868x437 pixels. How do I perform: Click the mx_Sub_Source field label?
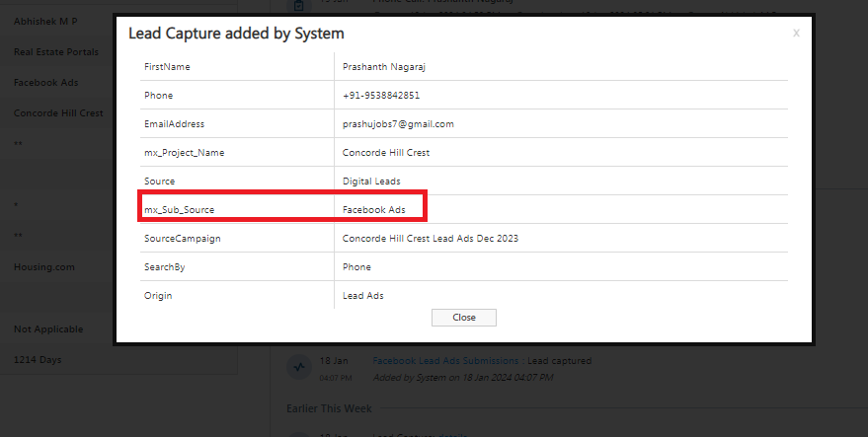point(180,210)
